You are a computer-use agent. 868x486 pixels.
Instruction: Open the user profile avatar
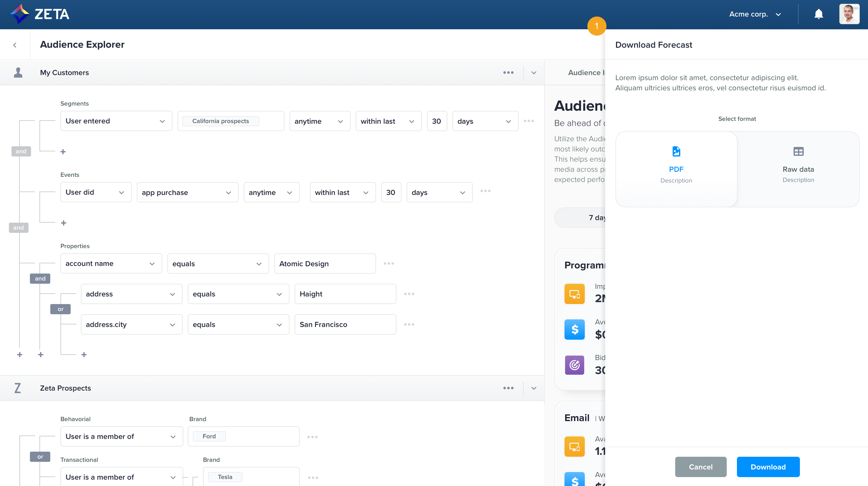coord(849,14)
